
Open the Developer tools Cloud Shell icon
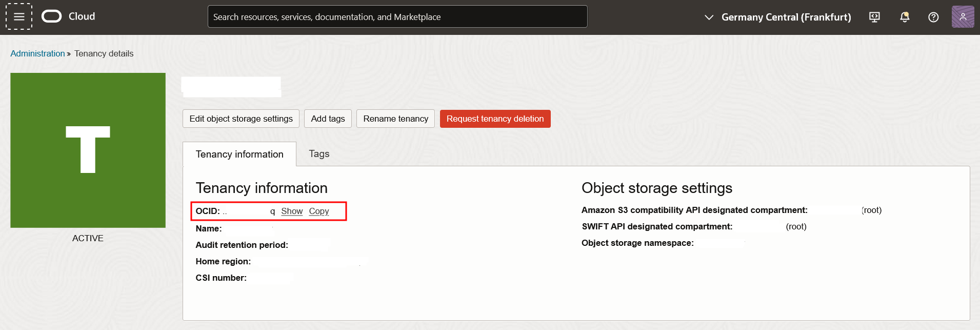click(x=874, y=17)
